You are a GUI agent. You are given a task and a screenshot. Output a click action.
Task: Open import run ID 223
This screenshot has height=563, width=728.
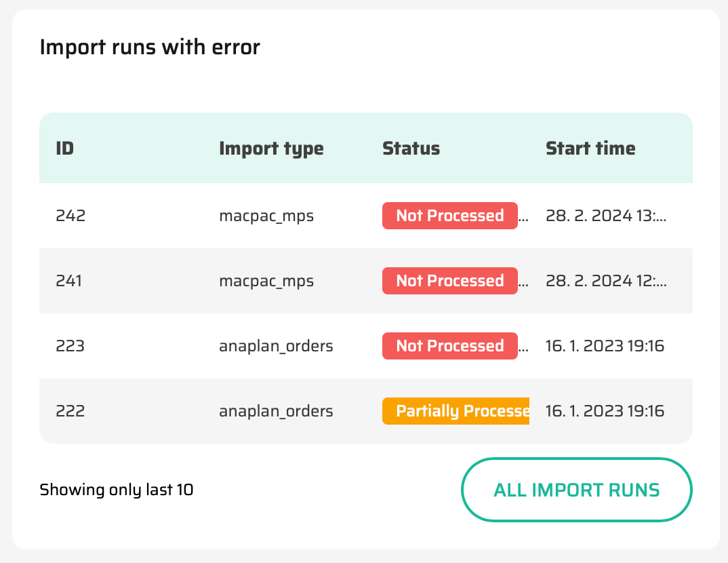[x=70, y=346]
